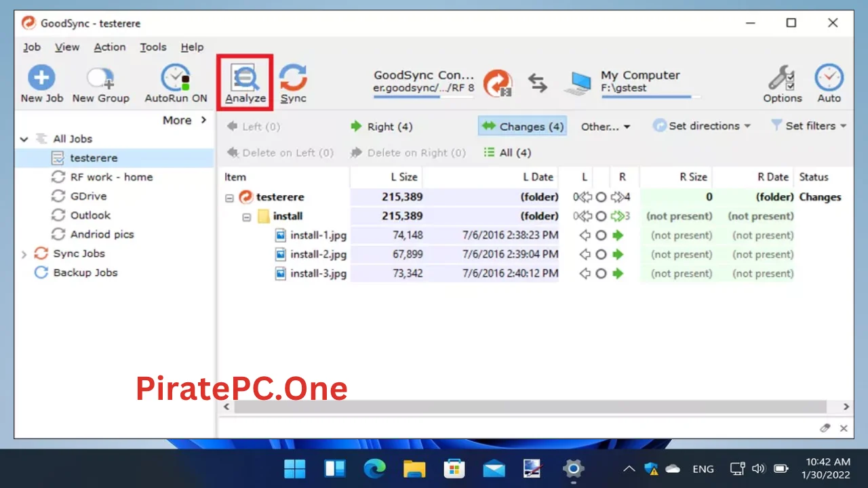Select the testerere job in sidebar
The height and width of the screenshot is (488, 868).
[x=94, y=158]
